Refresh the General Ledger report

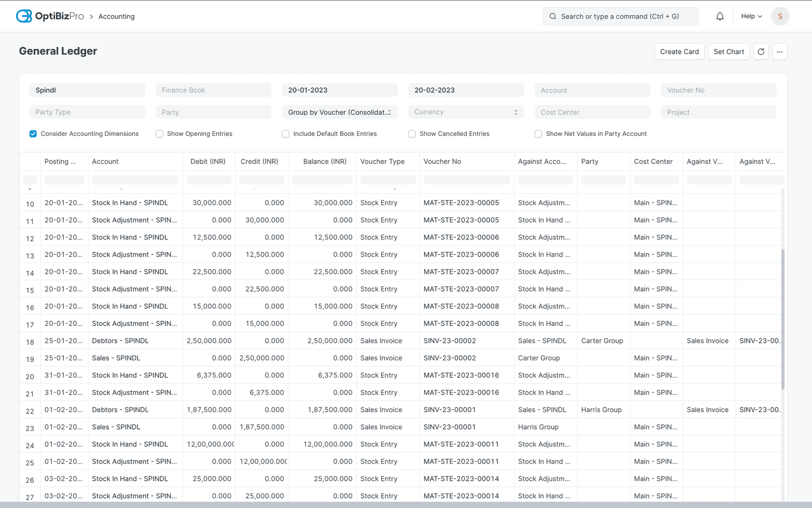(761, 52)
